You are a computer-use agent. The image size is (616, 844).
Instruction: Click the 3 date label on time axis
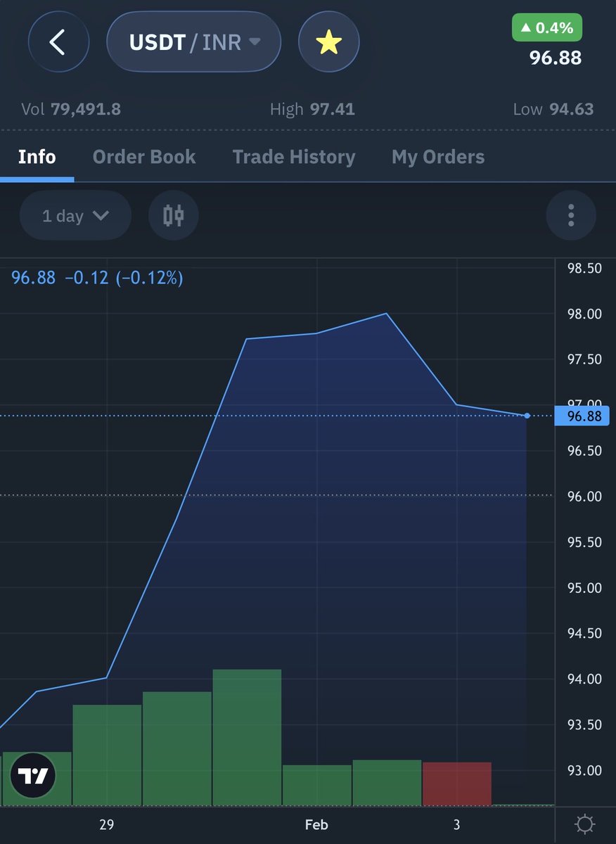[x=457, y=824]
